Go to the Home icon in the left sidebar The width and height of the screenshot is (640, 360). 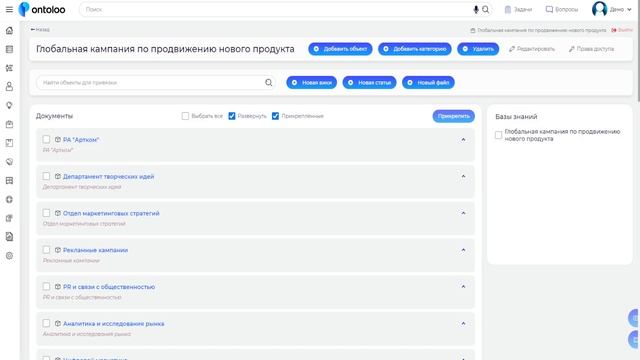pyautogui.click(x=9, y=31)
